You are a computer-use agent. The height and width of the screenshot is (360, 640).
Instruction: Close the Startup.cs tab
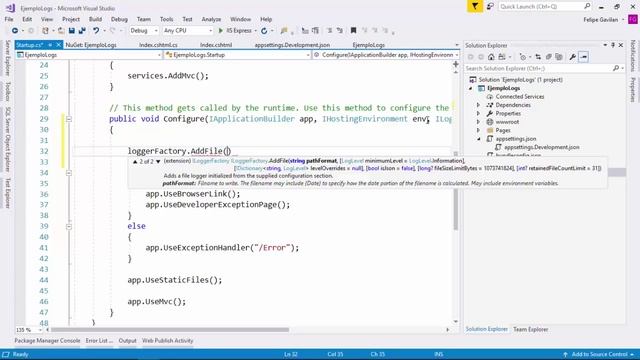click(58, 45)
